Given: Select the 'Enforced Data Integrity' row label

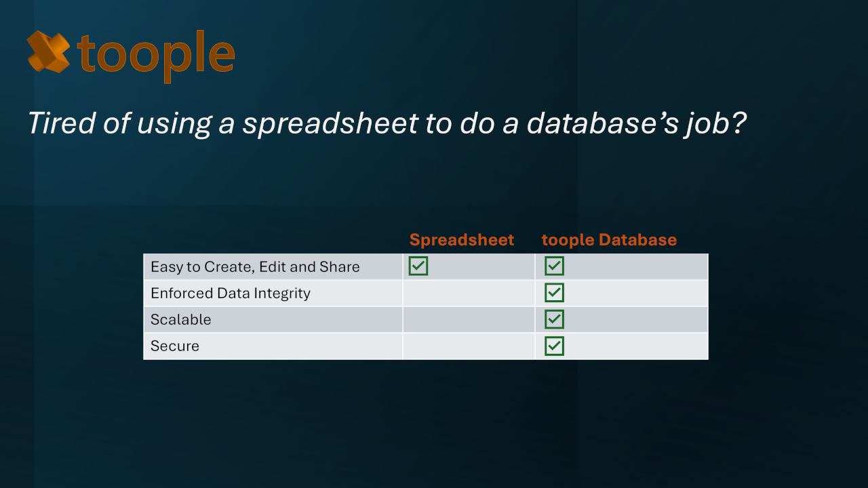Looking at the screenshot, I should click(231, 293).
